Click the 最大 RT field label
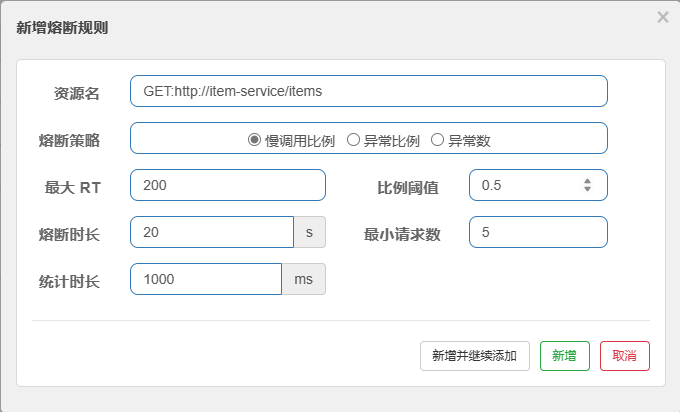680x412 pixels. [72, 187]
